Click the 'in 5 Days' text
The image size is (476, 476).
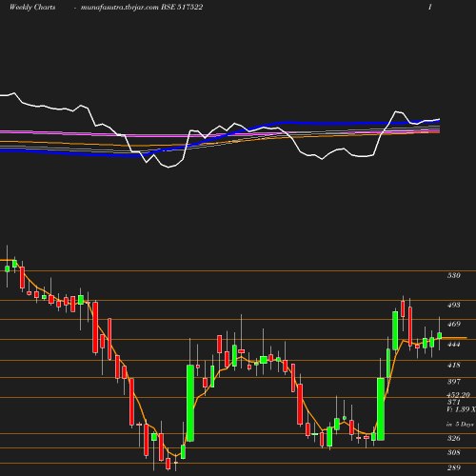(460, 425)
